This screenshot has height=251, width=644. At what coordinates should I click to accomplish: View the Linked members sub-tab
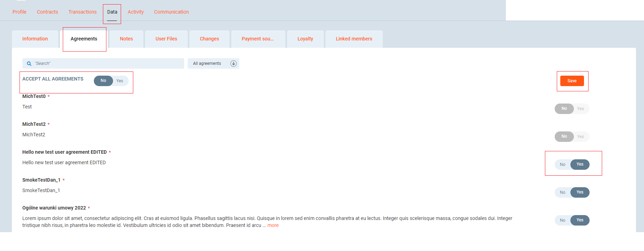click(x=354, y=39)
